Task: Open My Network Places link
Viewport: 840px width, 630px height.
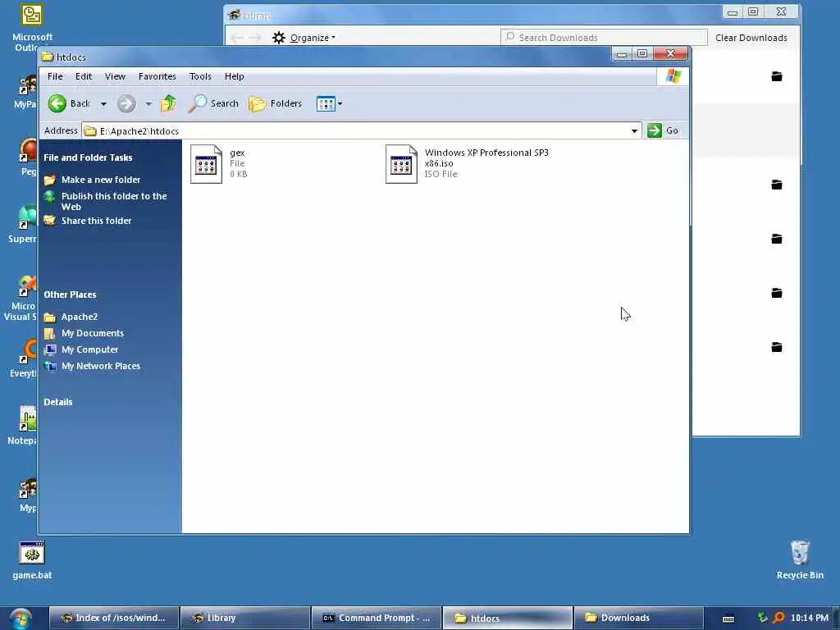Action: 101,367
